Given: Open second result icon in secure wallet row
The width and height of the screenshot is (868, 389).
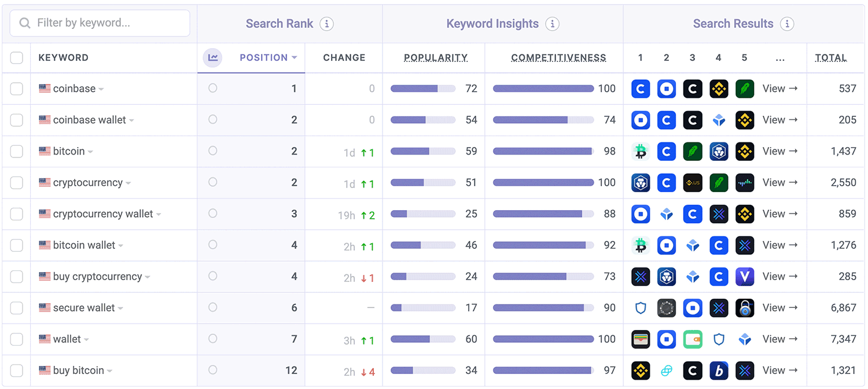Looking at the screenshot, I should 667,307.
